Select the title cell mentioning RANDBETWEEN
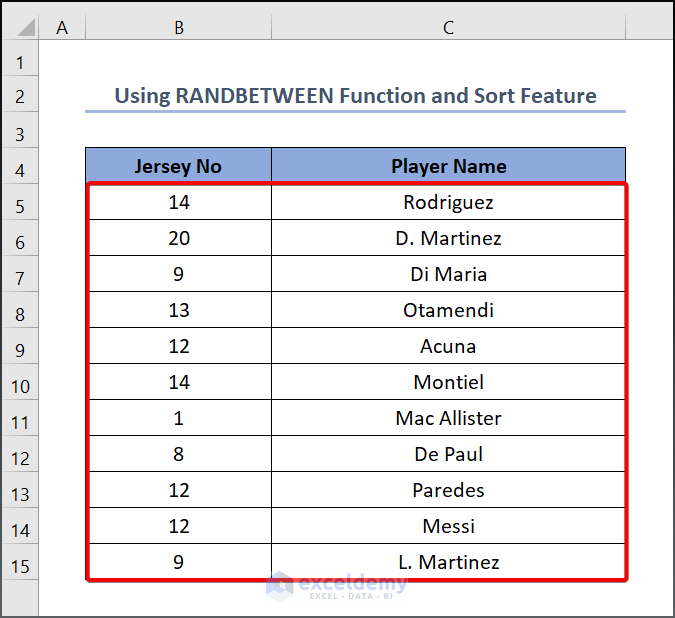 (355, 96)
